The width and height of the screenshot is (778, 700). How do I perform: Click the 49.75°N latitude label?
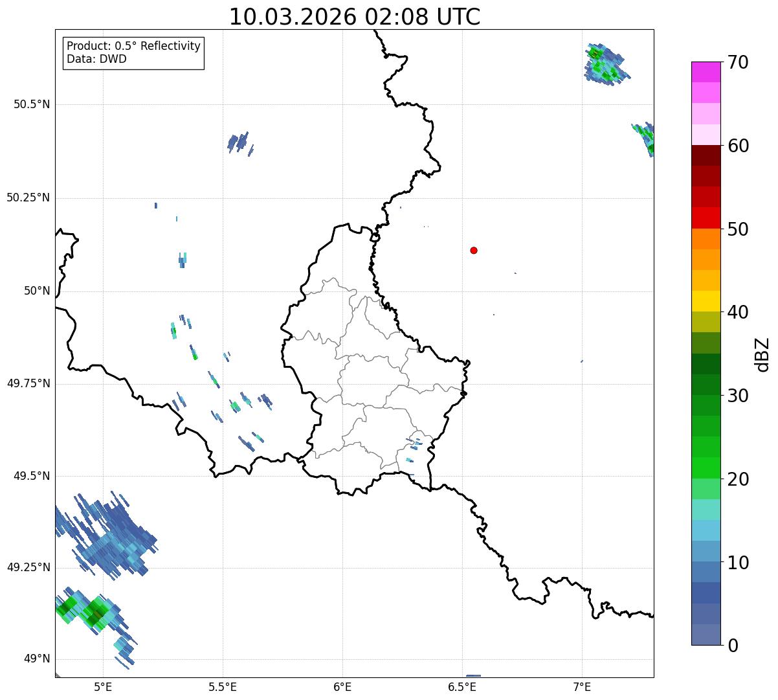[28, 383]
